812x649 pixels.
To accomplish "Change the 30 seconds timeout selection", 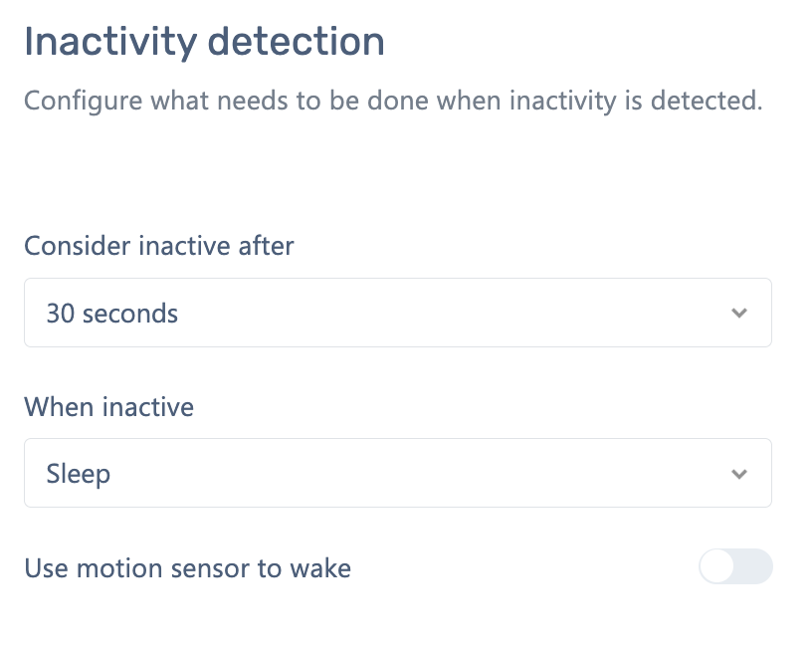I will coord(397,314).
